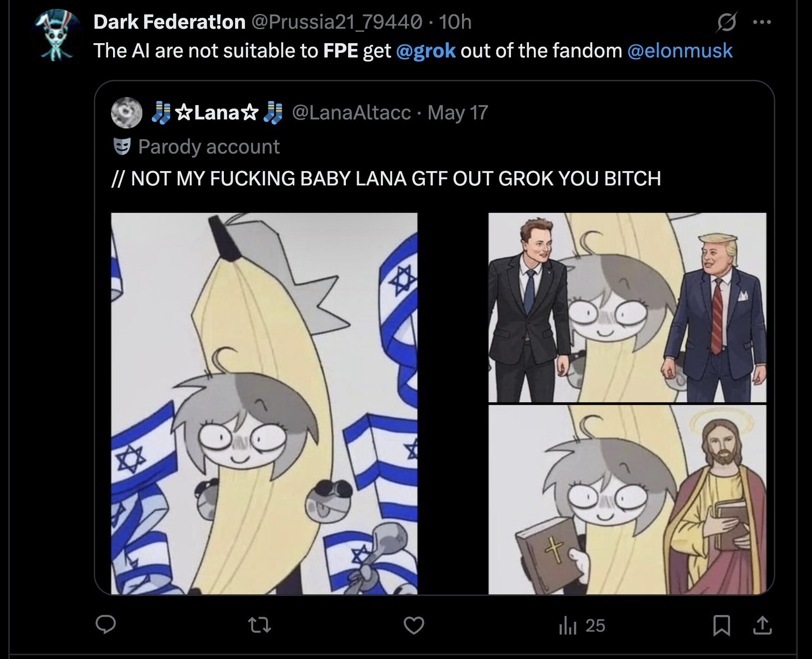812x659 pixels.
Task: Open the large banana flag image
Action: (264, 403)
